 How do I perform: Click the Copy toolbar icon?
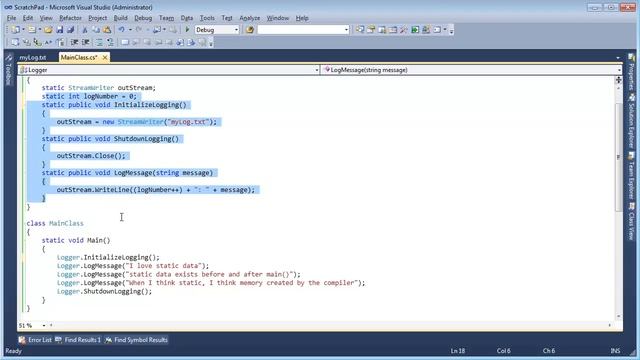[x=96, y=30]
